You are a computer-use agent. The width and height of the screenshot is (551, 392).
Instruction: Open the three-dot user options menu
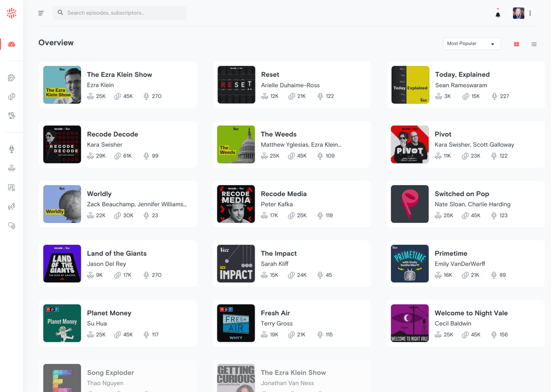pyautogui.click(x=530, y=13)
